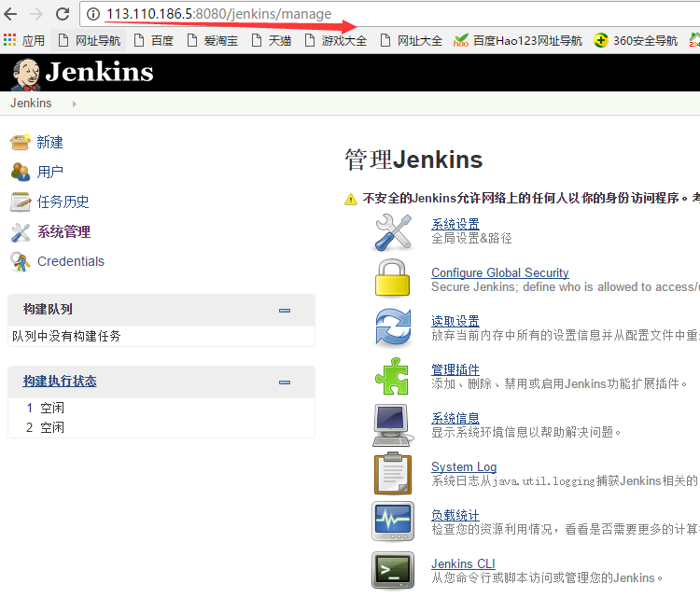Viewport: 700px width, 598px height.
Task: Open the 360安全导航 bookmark
Action: 636,41
